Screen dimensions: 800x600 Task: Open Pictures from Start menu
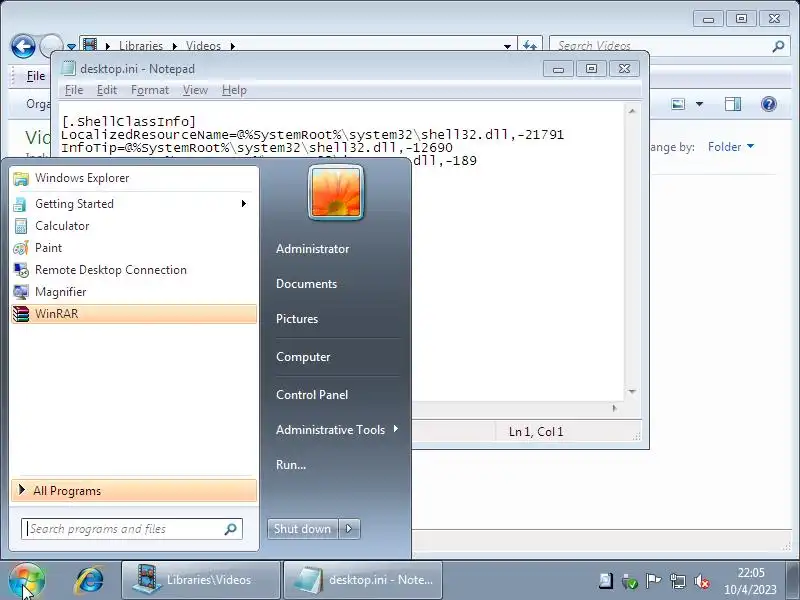[297, 319]
